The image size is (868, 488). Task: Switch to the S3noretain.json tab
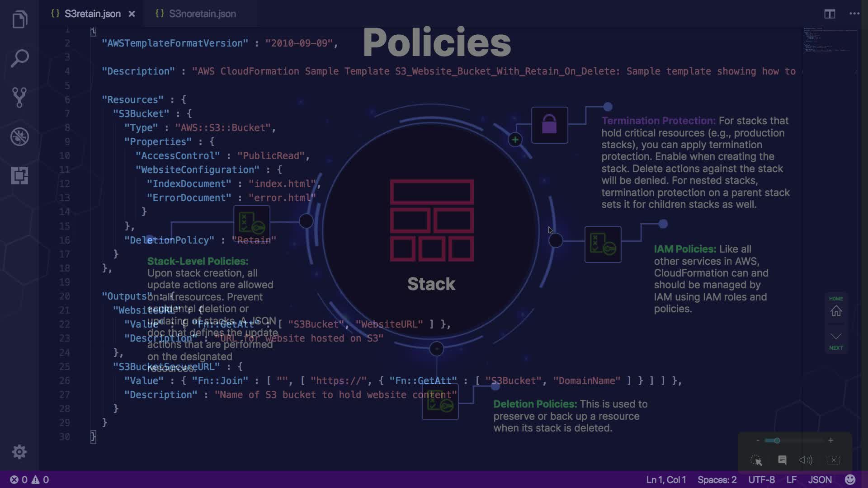pos(202,14)
